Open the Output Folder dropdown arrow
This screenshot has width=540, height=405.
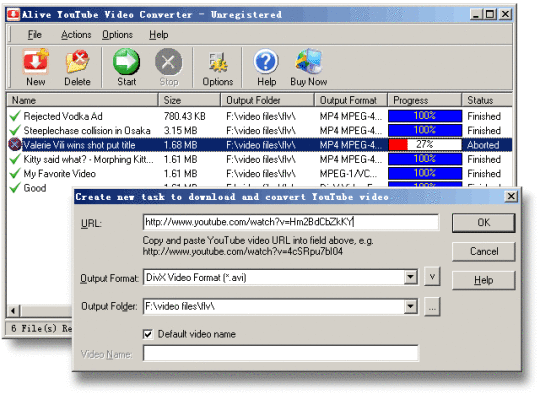411,306
